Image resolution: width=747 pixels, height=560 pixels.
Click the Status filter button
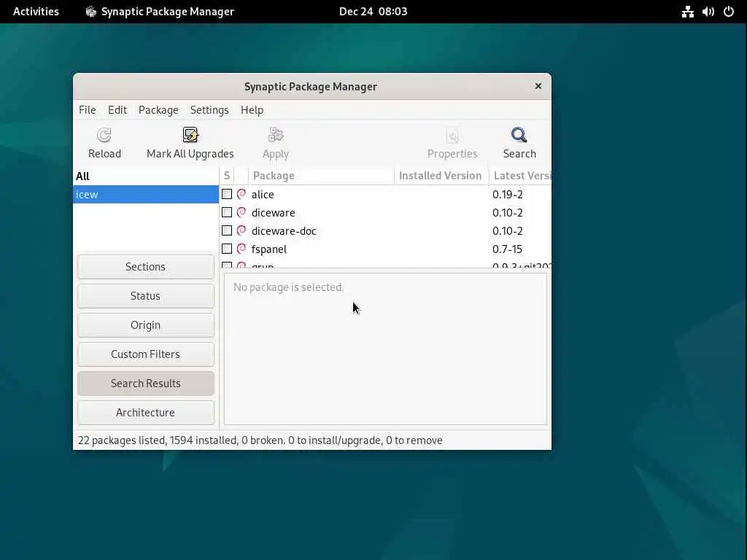pyautogui.click(x=146, y=296)
